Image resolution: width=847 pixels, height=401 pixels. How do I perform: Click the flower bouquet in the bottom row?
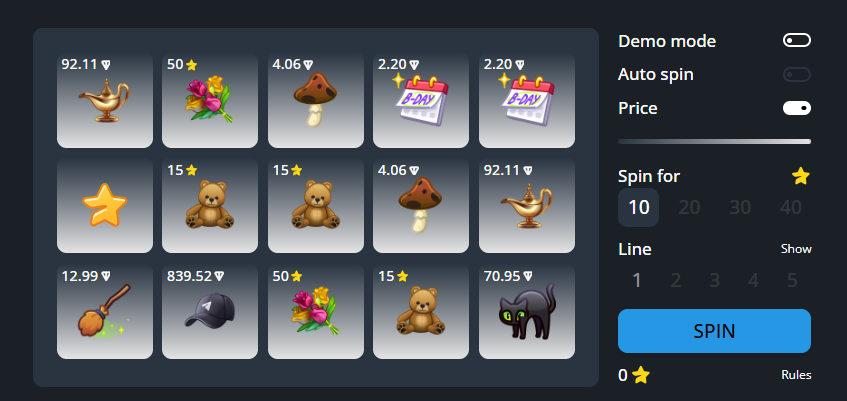pos(315,312)
